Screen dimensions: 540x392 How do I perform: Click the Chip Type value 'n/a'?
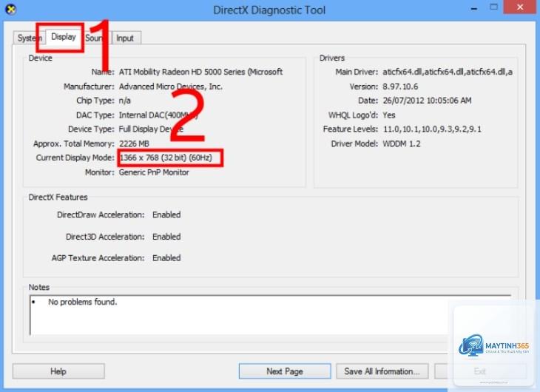click(x=125, y=101)
